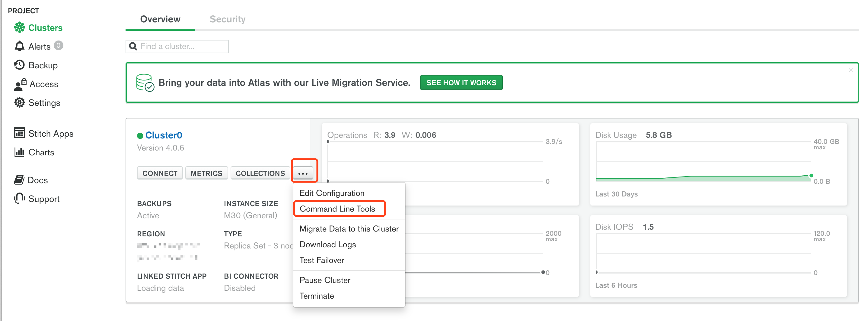This screenshot has height=321, width=868.
Task: Click the Disk IOPS "1.5" value
Action: click(648, 227)
